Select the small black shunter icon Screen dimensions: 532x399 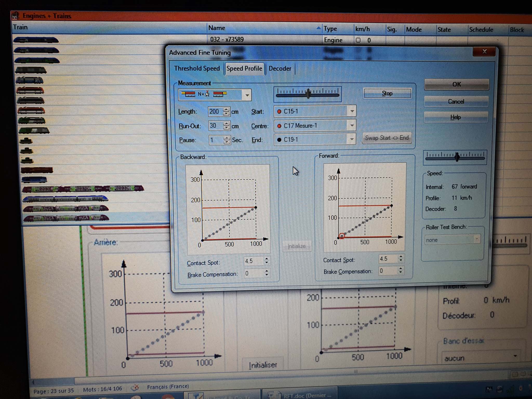(x=26, y=141)
